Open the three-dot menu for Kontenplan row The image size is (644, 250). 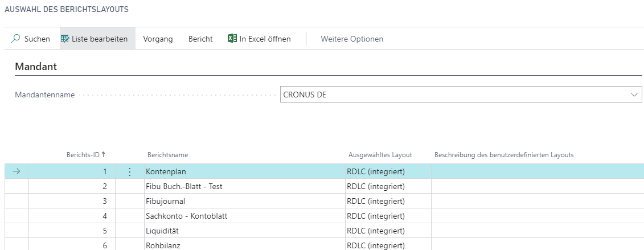coord(130,171)
